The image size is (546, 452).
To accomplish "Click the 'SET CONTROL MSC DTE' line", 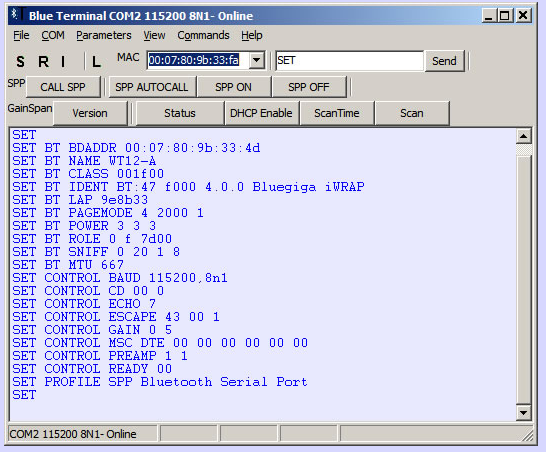I will click(160, 343).
